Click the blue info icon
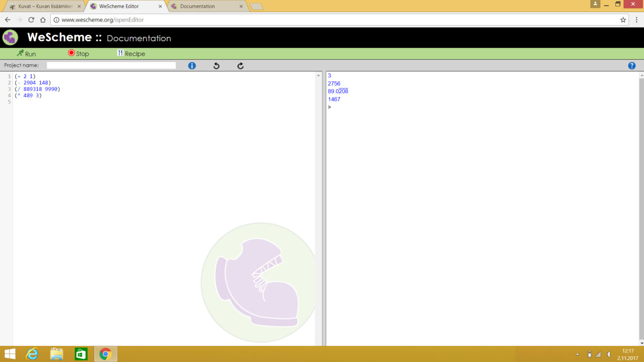 [x=192, y=66]
